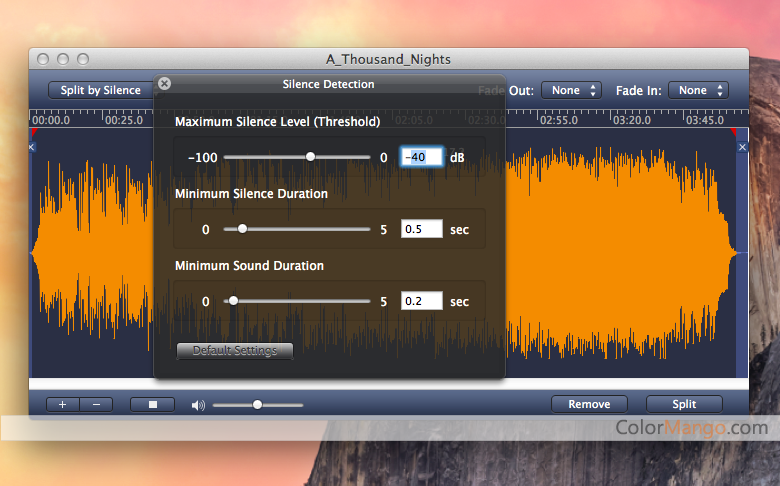Zoom out with the minus button

[x=97, y=404]
